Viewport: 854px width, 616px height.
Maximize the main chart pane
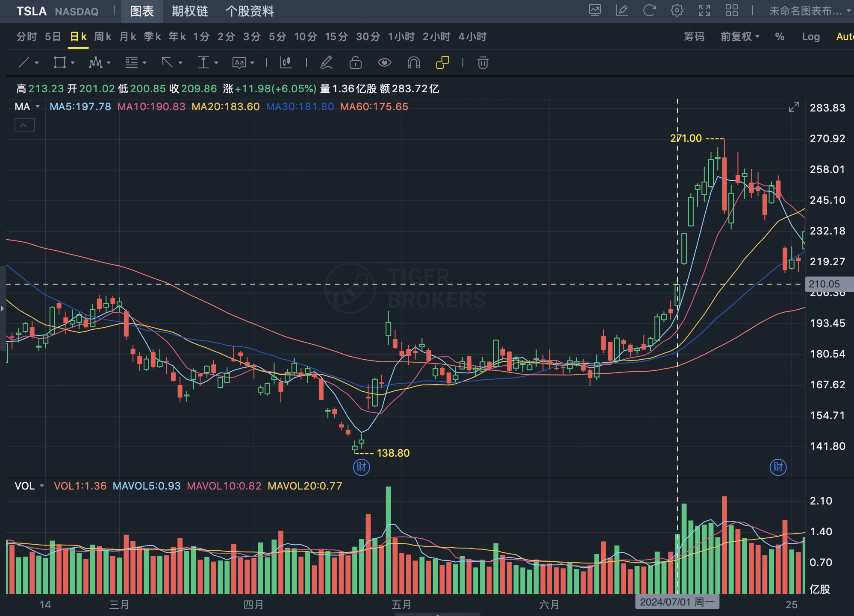coord(794,107)
